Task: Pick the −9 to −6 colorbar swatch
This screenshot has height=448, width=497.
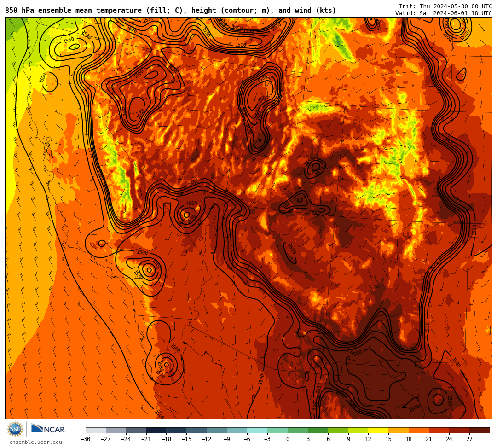Action: pos(237,431)
